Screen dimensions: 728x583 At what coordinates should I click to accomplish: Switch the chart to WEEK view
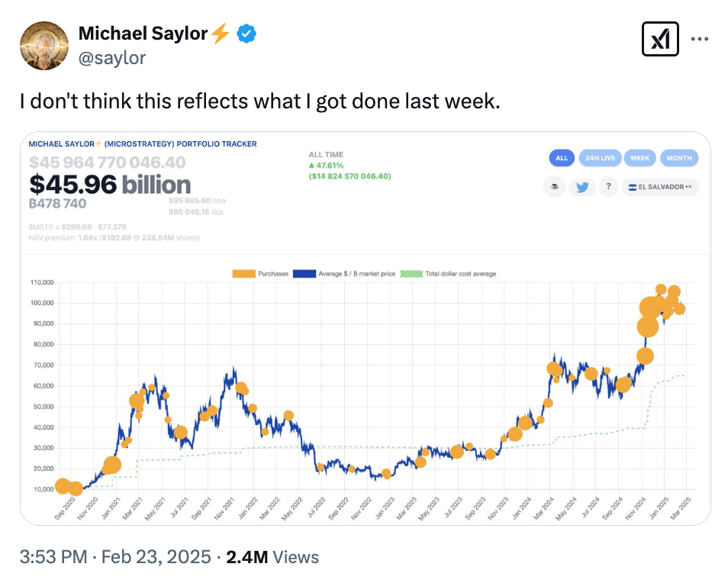point(639,158)
